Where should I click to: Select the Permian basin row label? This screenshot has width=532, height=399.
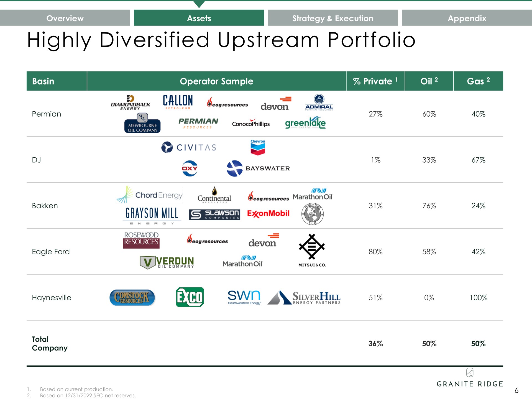pyautogui.click(x=47, y=114)
